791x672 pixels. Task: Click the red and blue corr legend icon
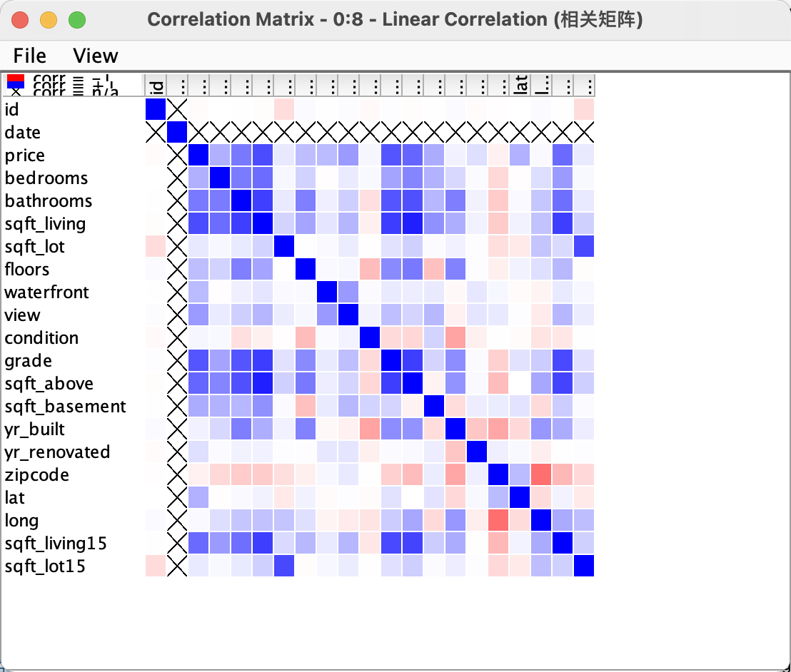[x=16, y=81]
